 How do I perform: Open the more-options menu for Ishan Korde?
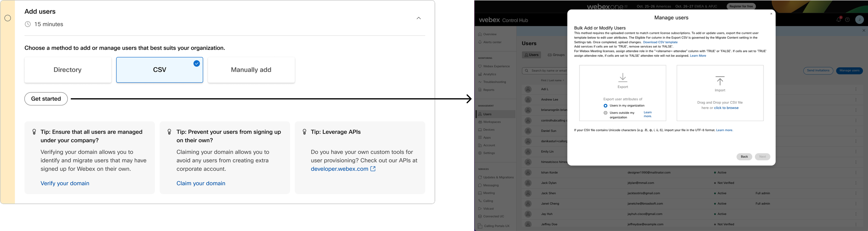pos(856,172)
